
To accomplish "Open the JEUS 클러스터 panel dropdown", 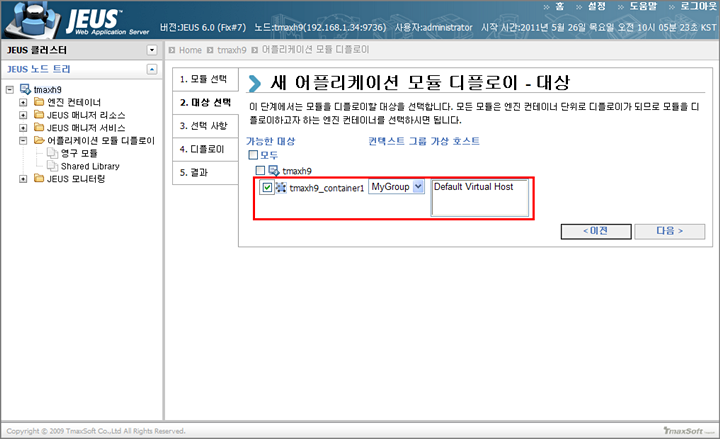I will click(152, 50).
